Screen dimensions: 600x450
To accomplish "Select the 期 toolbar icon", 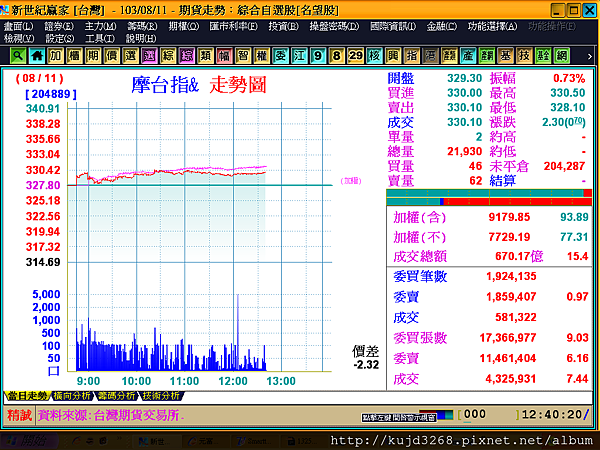I will coord(93,56).
